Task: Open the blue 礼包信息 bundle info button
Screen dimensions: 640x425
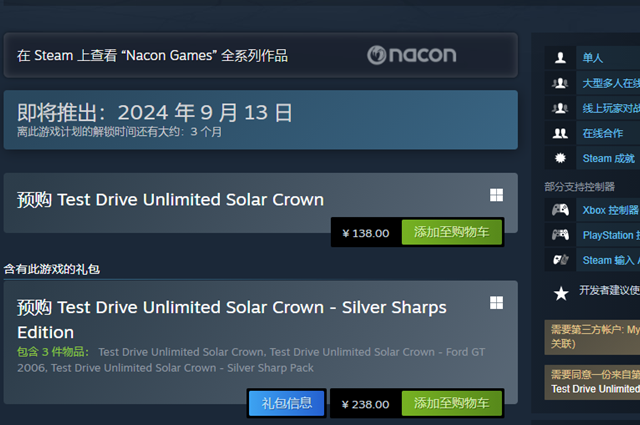Action: 287,403
